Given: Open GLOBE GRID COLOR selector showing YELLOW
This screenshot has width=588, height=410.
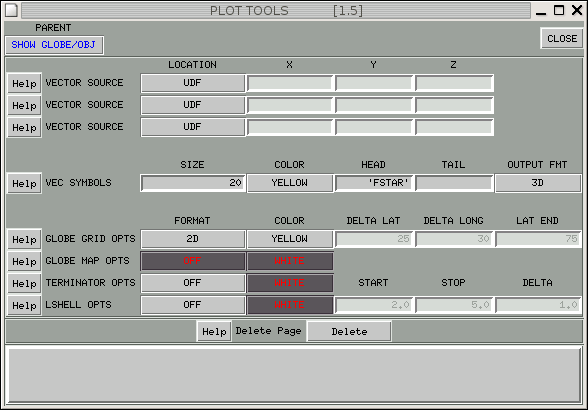Looking at the screenshot, I should [x=290, y=239].
